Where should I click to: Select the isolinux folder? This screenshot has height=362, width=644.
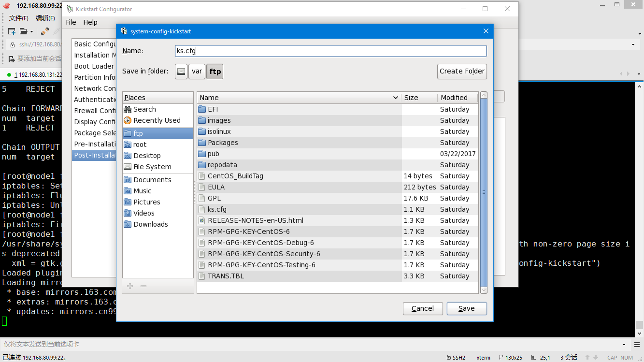coord(338,131)
